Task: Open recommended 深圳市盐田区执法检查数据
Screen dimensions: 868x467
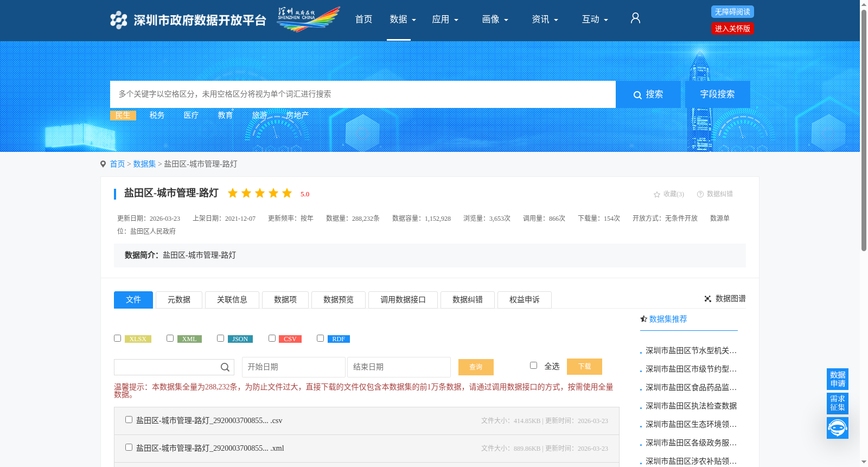Action: [691, 406]
